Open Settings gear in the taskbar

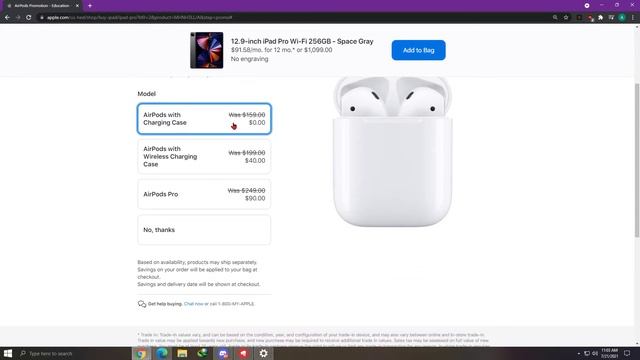264,353
